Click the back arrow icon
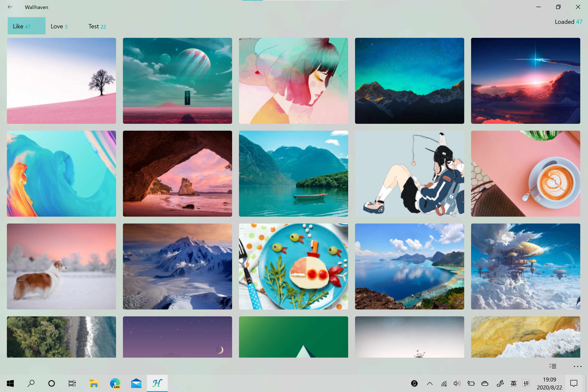The width and height of the screenshot is (588, 392). (x=10, y=7)
